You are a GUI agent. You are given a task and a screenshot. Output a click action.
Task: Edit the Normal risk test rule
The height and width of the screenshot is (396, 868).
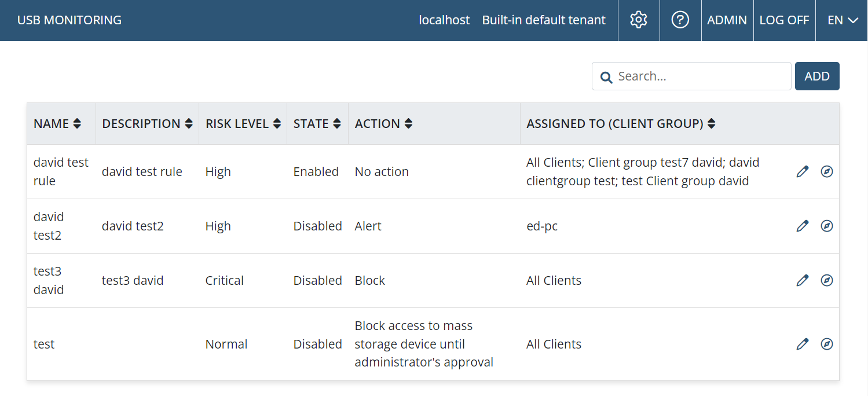[802, 344]
